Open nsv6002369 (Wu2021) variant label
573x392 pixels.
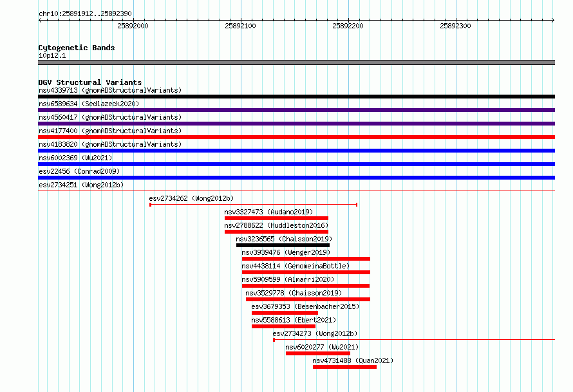pos(75,158)
